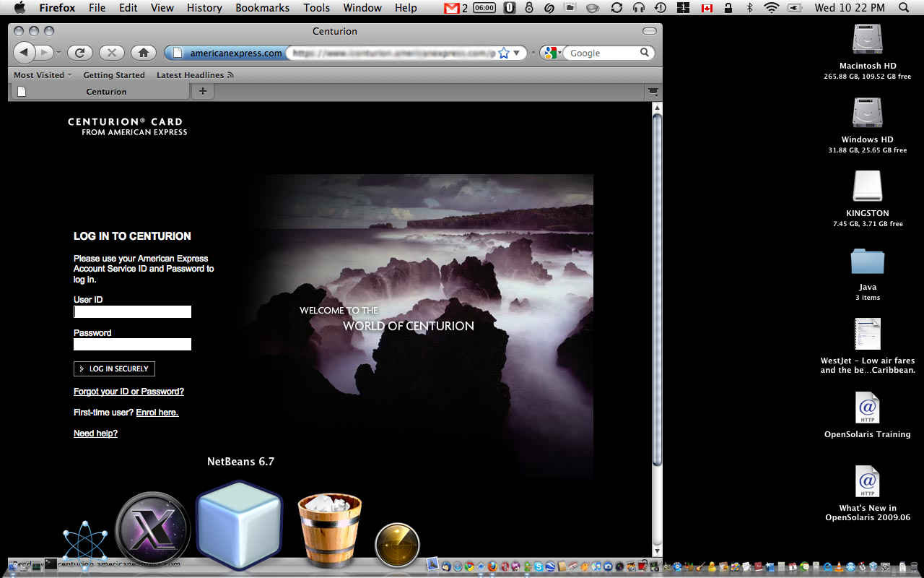This screenshot has width=924, height=578.
Task: Stop loading the page
Action: [x=112, y=52]
